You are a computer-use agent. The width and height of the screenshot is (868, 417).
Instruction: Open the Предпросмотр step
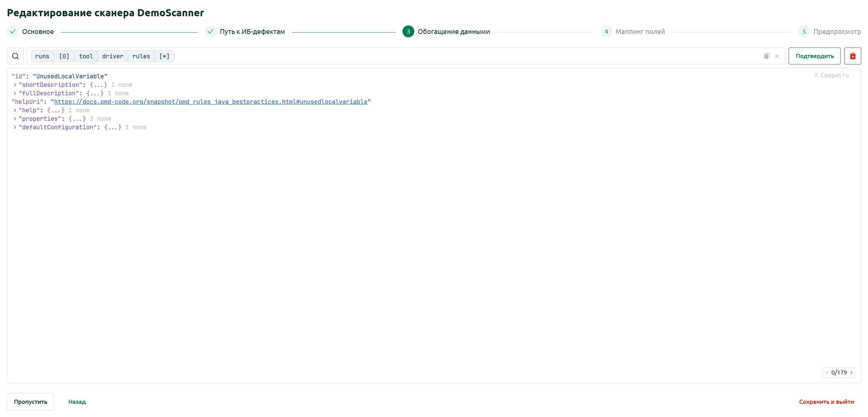(837, 32)
